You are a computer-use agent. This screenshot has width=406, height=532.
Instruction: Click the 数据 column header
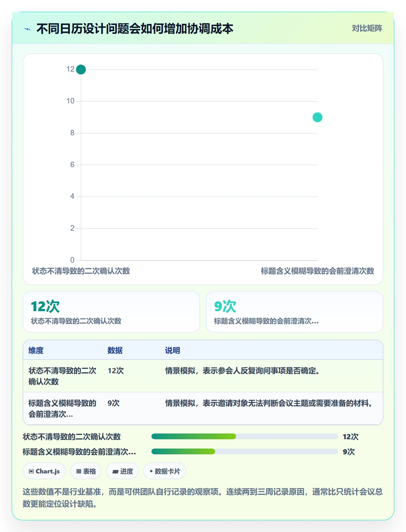pos(115,350)
